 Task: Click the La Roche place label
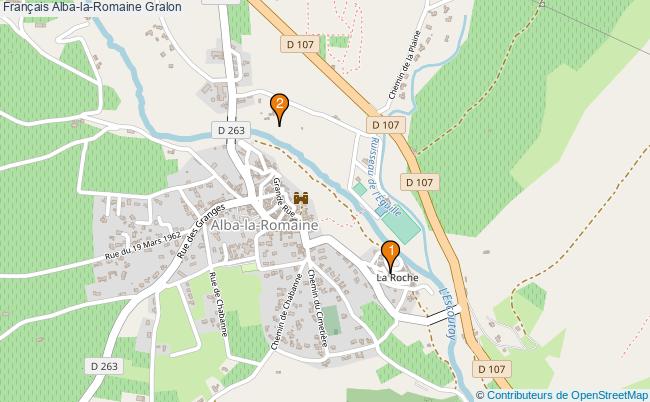397,278
